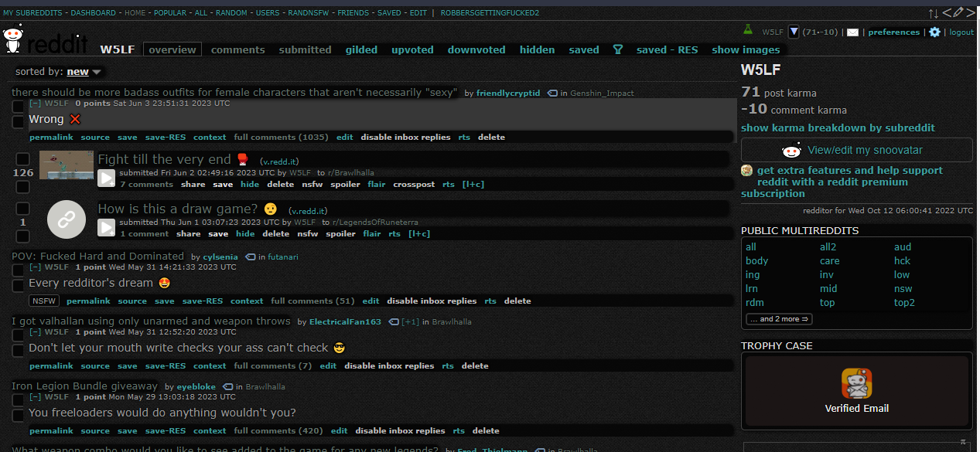This screenshot has width=980, height=452.
Task: Click the tag icon next to friendlycryptid
Action: coord(552,93)
